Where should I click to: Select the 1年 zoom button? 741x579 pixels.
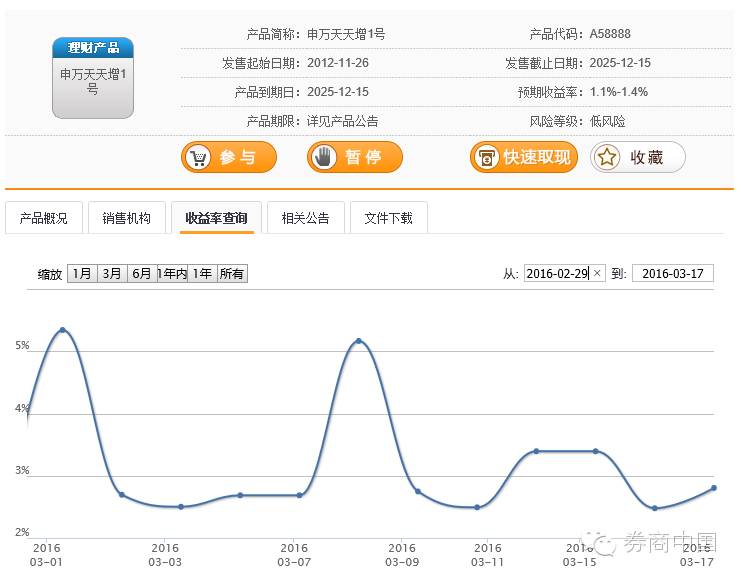tap(202, 273)
